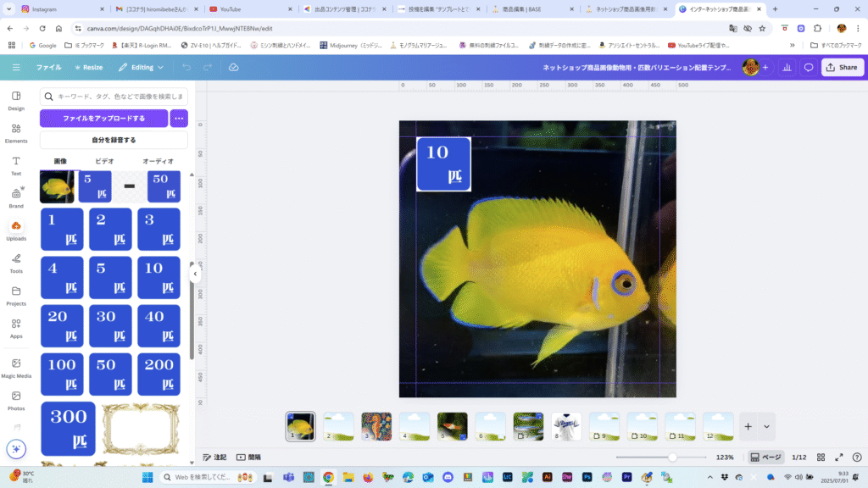Screen dimensions: 868x488
Task: Open the Brand panel
Action: pyautogui.click(x=16, y=198)
